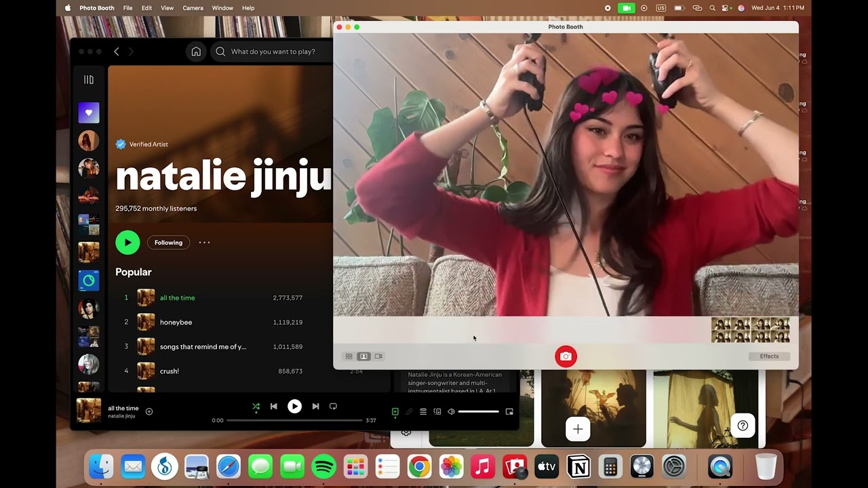Select the track "honeybee"
The image size is (868, 488).
[176, 322]
